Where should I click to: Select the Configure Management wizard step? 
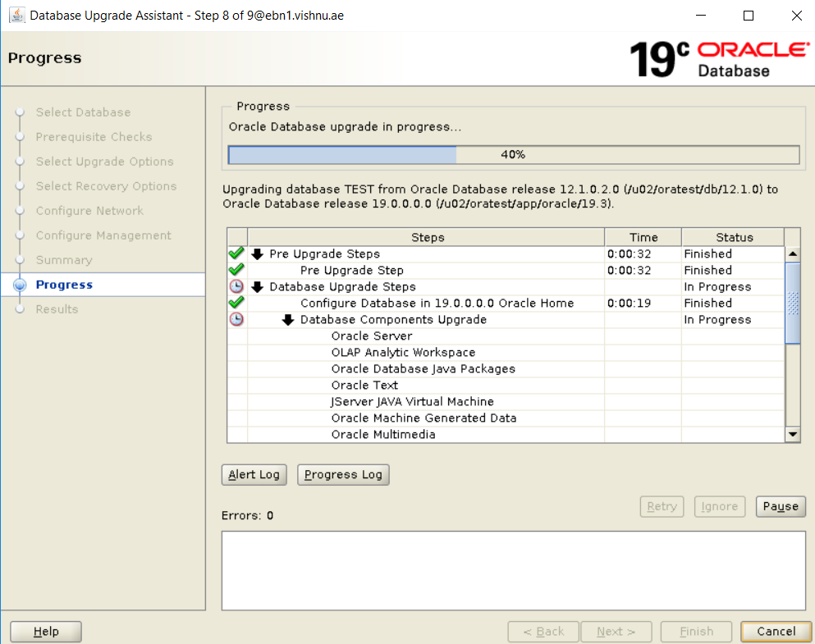click(x=103, y=235)
